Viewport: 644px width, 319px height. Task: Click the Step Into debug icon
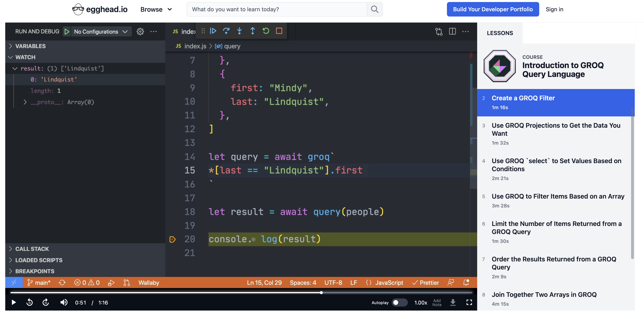(239, 31)
